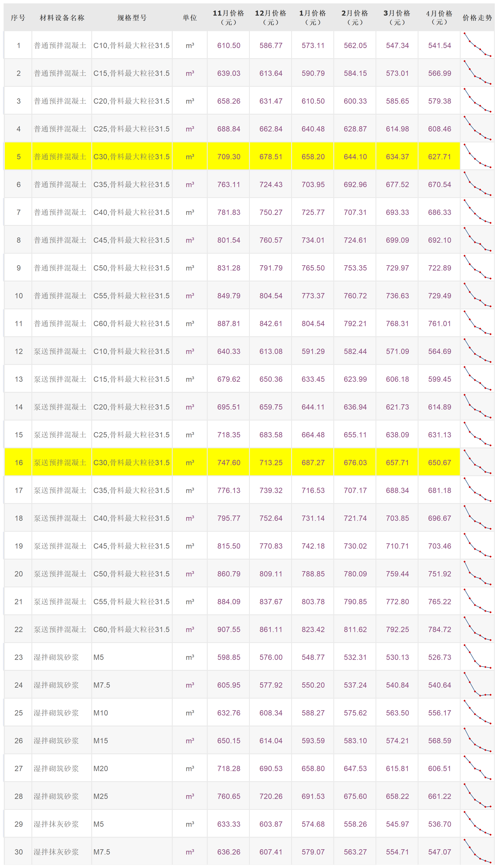
Task: Click the trend sparkline in row 30
Action: coord(477,851)
